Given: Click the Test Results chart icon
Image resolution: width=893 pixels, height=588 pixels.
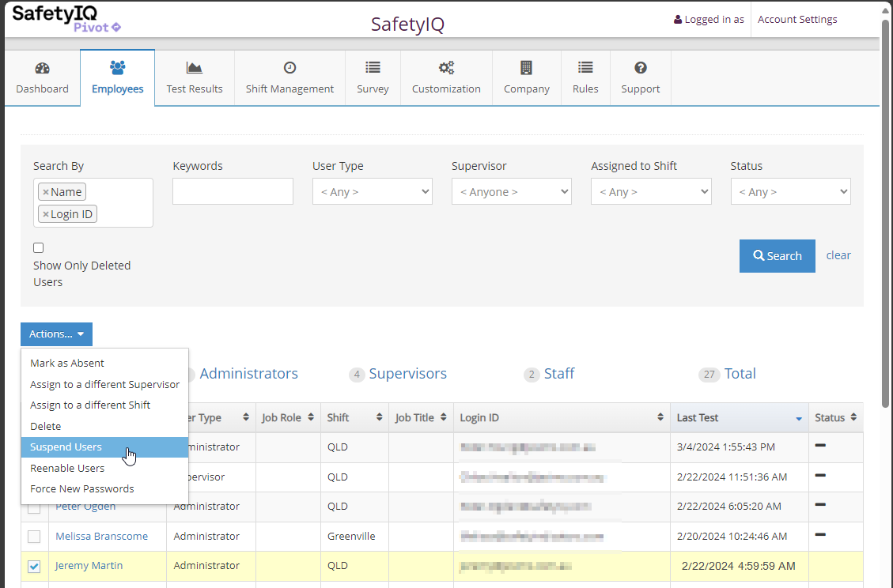Looking at the screenshot, I should tap(195, 68).
